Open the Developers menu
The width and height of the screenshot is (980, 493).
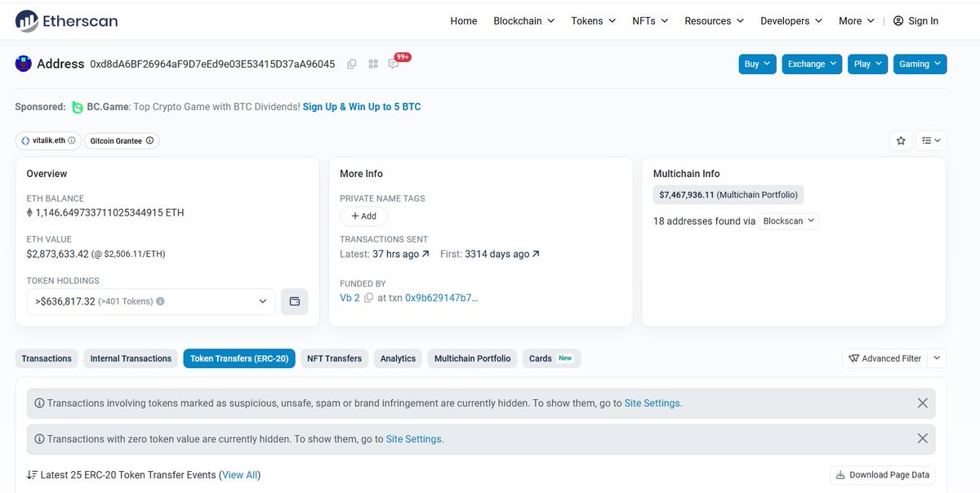pos(791,20)
